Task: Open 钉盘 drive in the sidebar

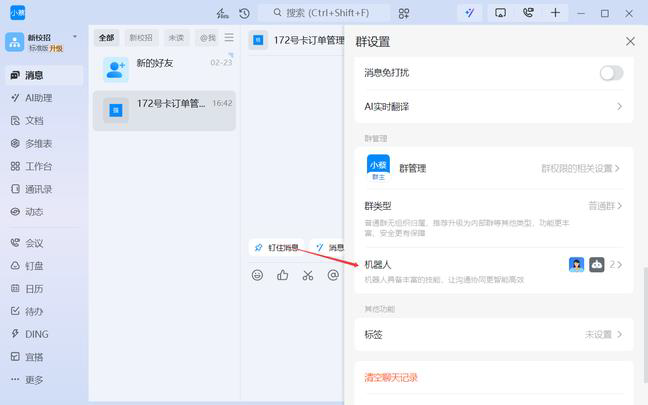Action: click(x=44, y=266)
